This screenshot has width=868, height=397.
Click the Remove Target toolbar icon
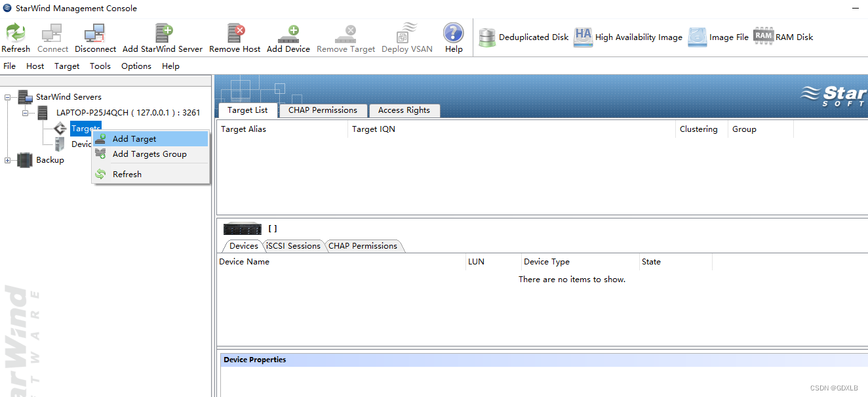pyautogui.click(x=345, y=33)
